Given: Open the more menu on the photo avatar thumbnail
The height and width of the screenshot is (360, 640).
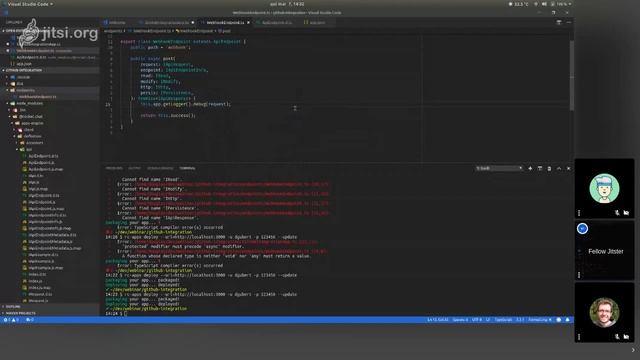Looking at the screenshot, I should pos(579,337).
